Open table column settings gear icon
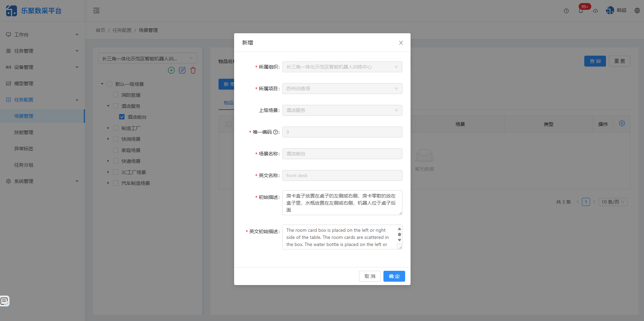This screenshot has height=321, width=644. pyautogui.click(x=622, y=123)
